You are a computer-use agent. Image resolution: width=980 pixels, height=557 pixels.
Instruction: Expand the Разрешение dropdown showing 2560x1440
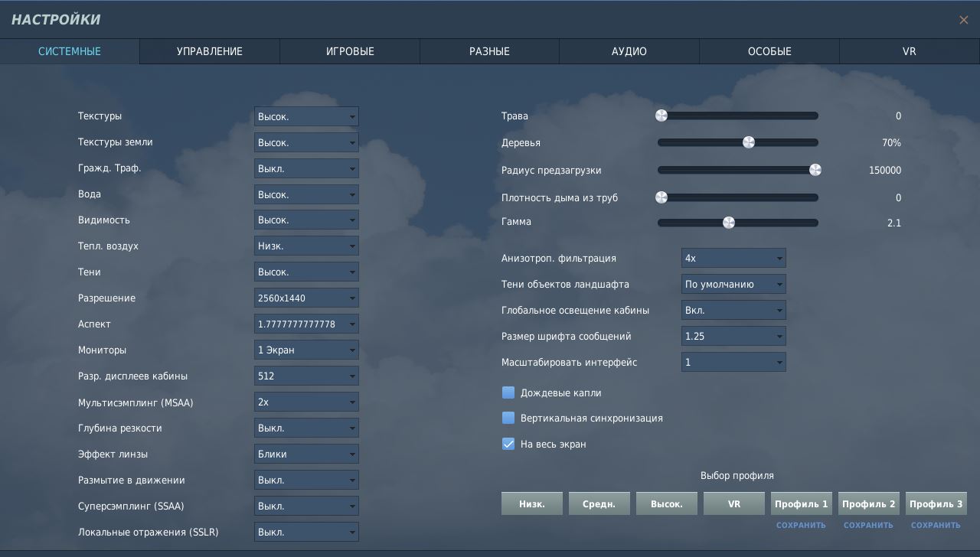tap(306, 298)
